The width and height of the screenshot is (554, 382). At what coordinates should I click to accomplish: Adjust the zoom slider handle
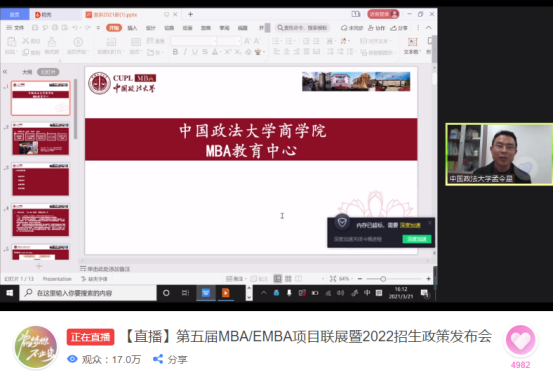383,279
